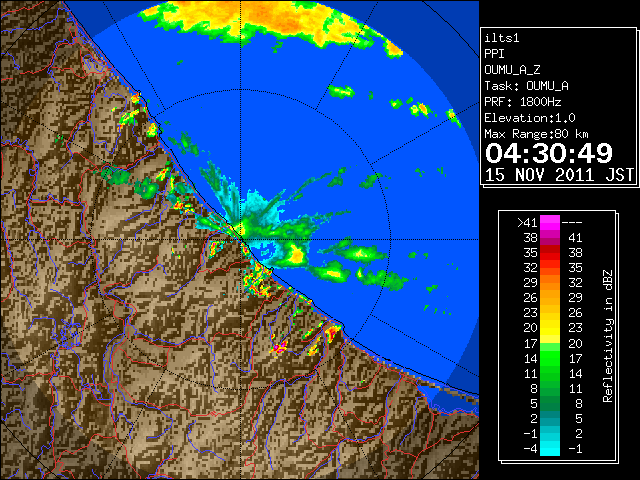Click the 'Max Range:80 km' line
Viewport: 640px width, 480px height.
coord(536,134)
